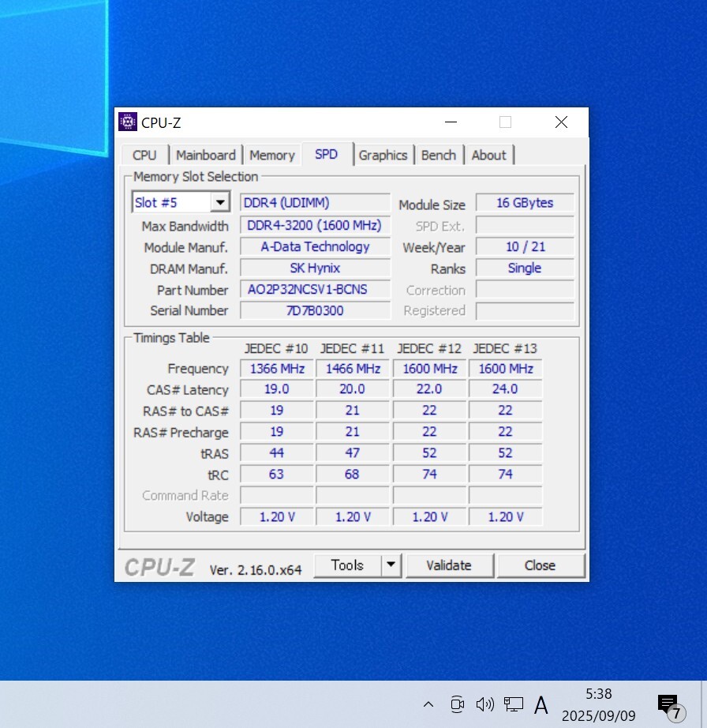The height and width of the screenshot is (728, 707).
Task: Click the 10 / 21 Week/Year value
Action: tap(525, 246)
